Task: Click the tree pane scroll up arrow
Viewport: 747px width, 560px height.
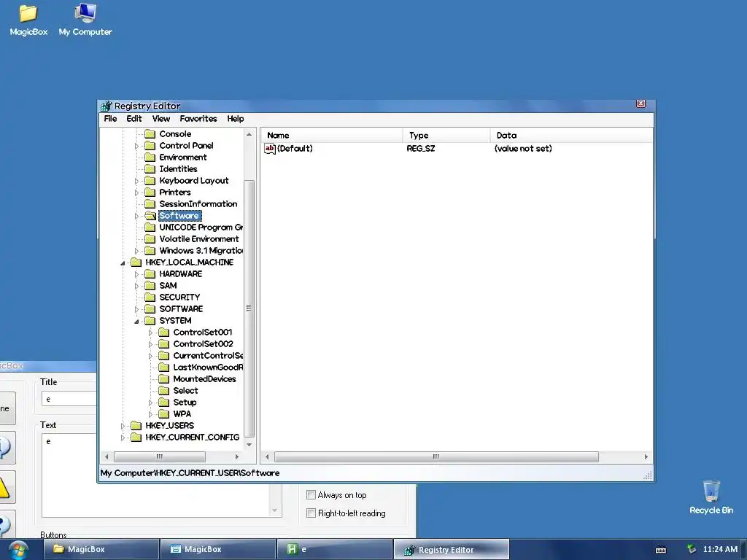Action: (x=249, y=135)
